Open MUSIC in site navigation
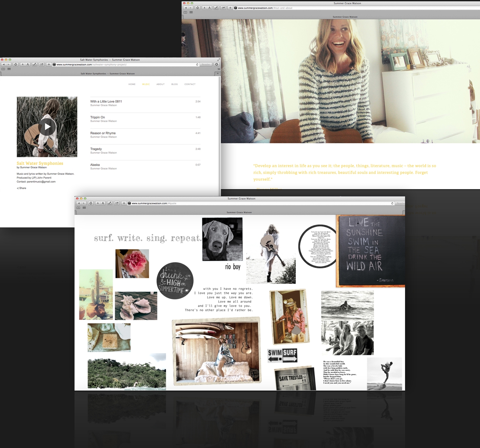 [x=146, y=84]
